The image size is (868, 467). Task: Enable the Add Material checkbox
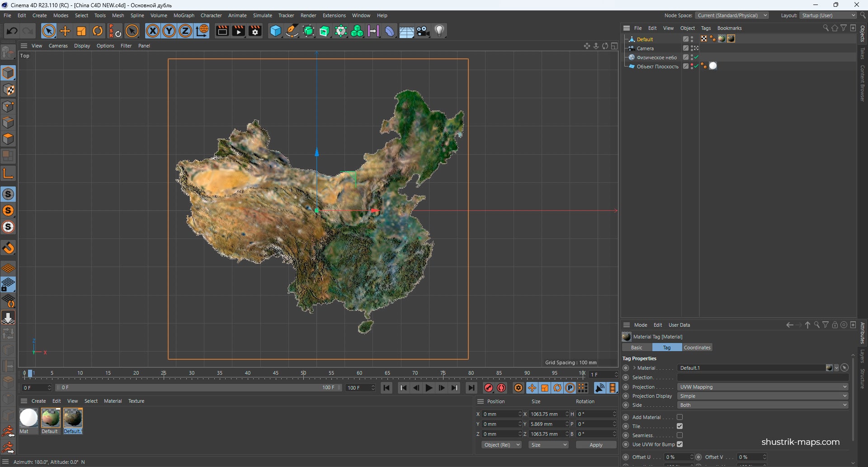point(679,417)
